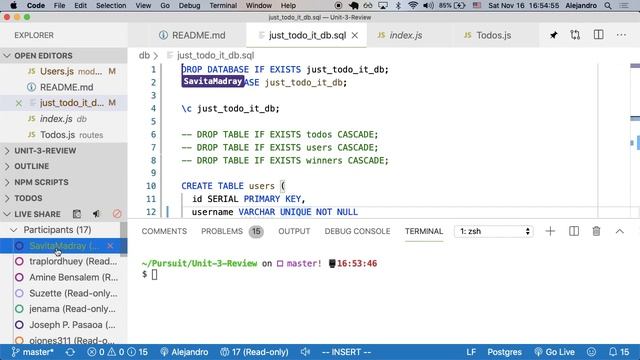Close just_todo_it_db file in Open Editors
The image size is (640, 360).
[x=19, y=103]
